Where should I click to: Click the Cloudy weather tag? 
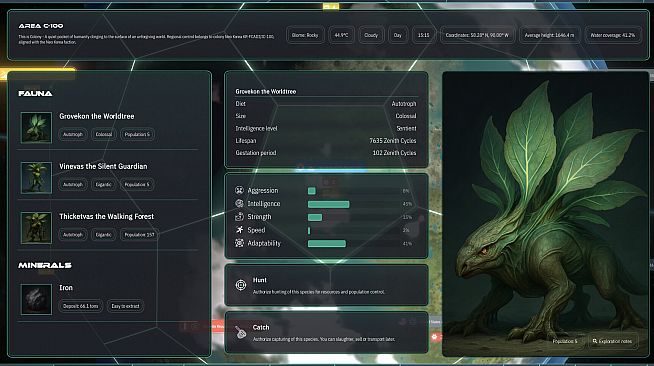coord(371,35)
